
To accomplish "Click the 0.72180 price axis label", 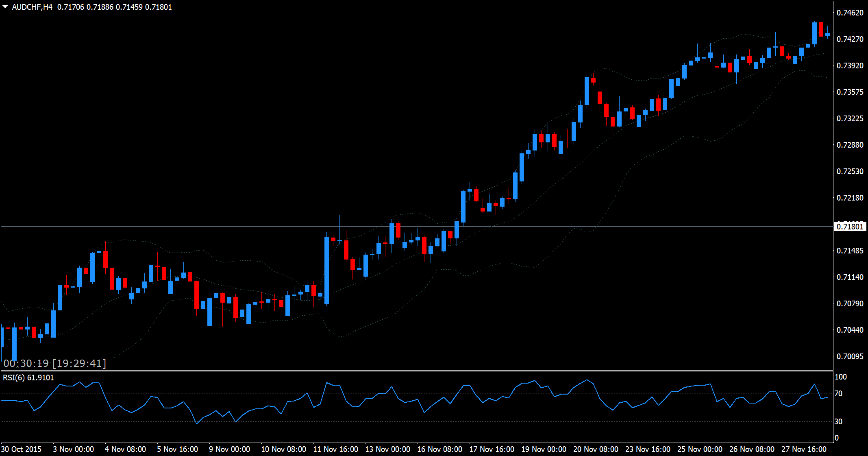I will click(850, 198).
